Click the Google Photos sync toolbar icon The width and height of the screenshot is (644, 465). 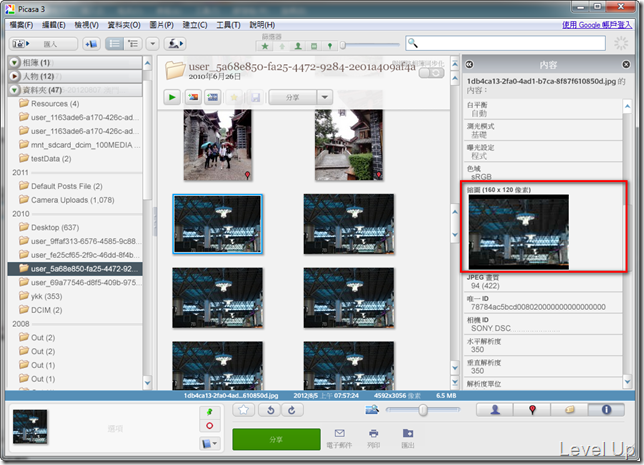point(175,44)
